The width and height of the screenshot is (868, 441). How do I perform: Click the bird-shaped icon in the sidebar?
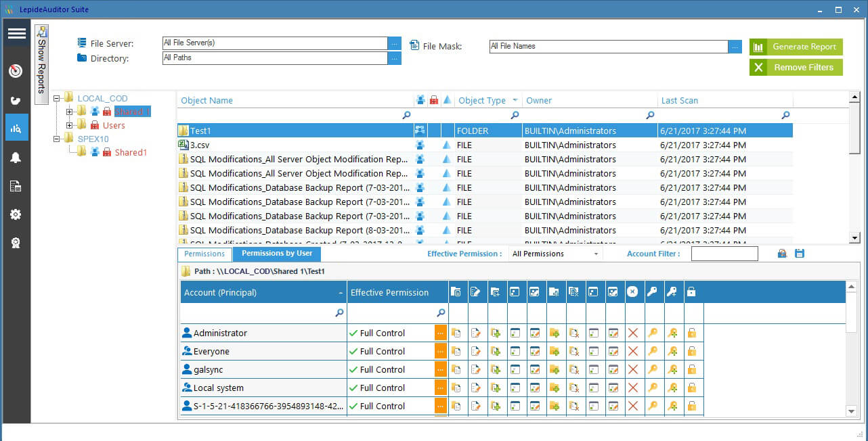pos(16,100)
